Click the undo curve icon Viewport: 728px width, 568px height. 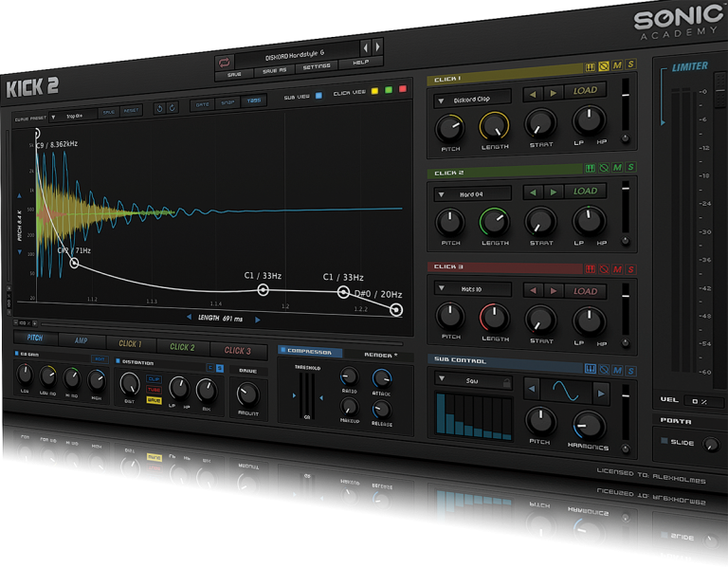click(159, 108)
